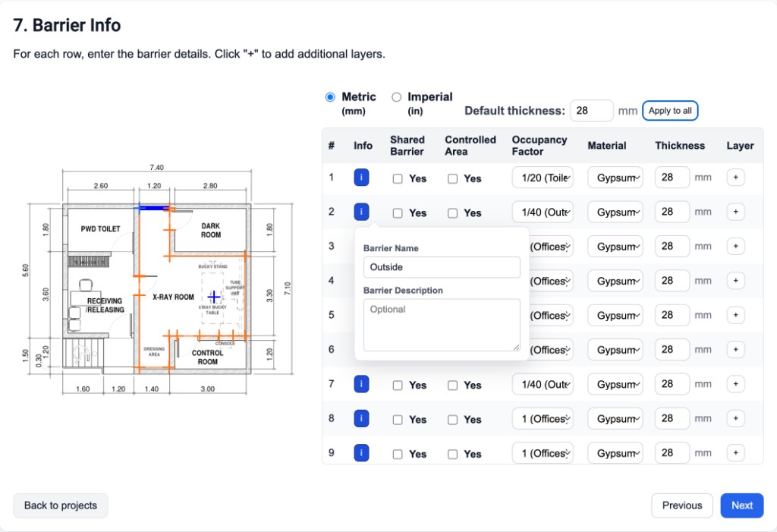The width and height of the screenshot is (777, 532).
Task: Add a layer to barrier row 2
Action: coord(735,212)
